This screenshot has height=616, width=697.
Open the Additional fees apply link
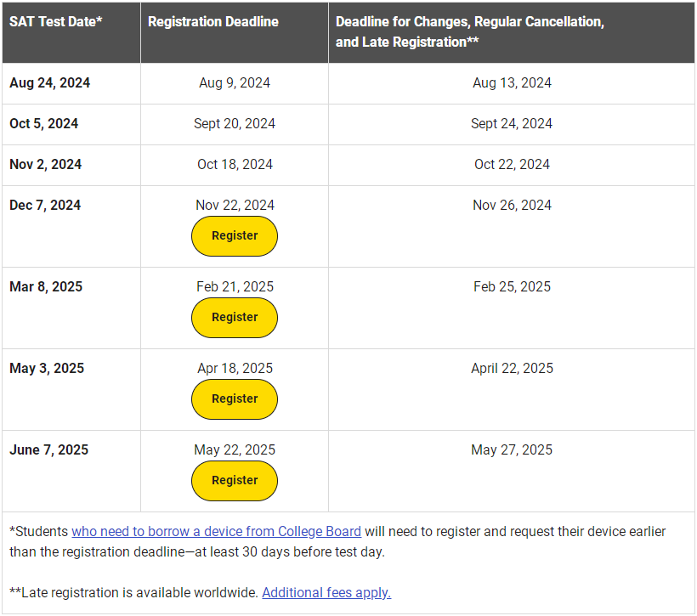326,592
